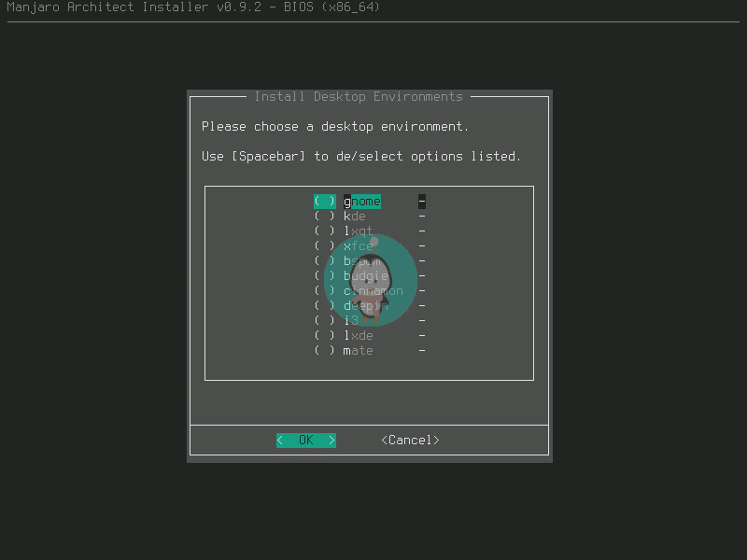Select the i3 window manager option

point(326,320)
